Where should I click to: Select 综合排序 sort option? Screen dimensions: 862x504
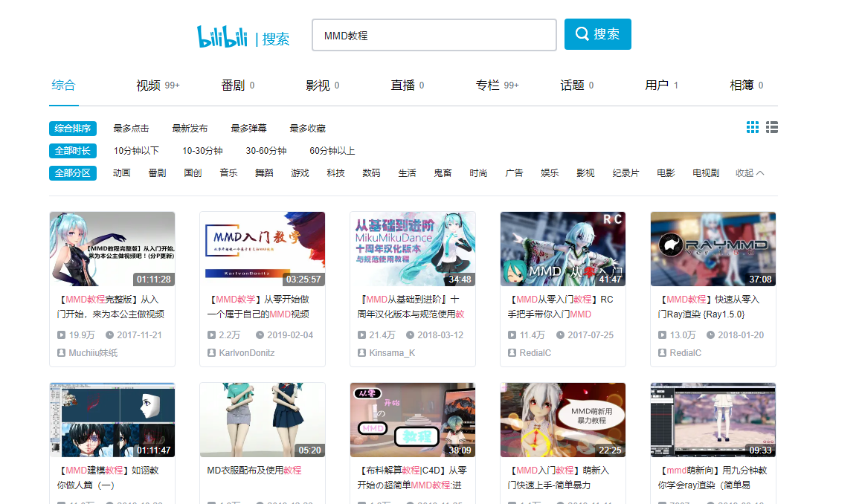73,129
